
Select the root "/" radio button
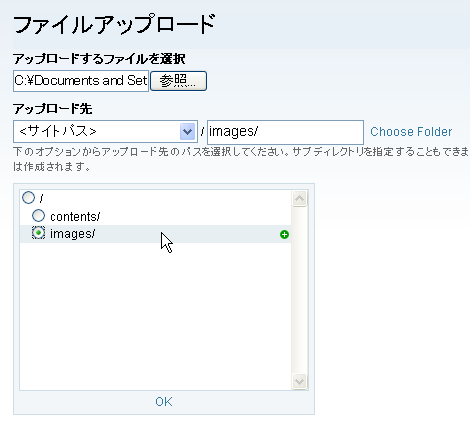tap(28, 197)
